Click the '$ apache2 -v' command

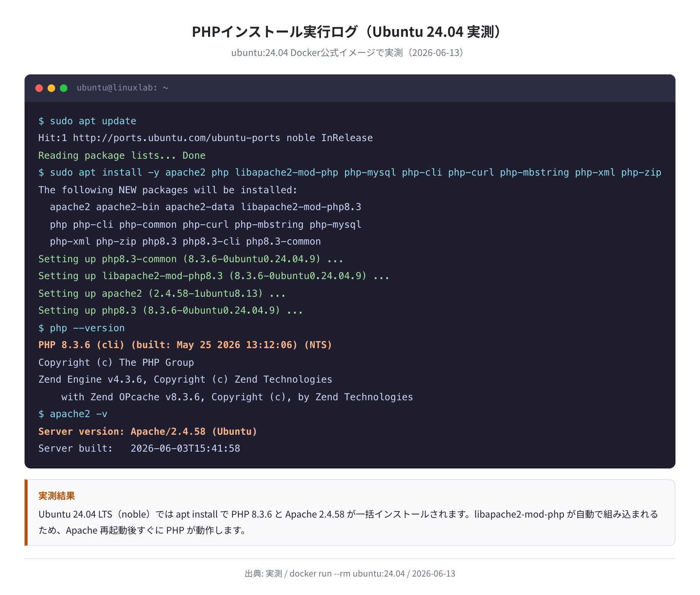73,414
